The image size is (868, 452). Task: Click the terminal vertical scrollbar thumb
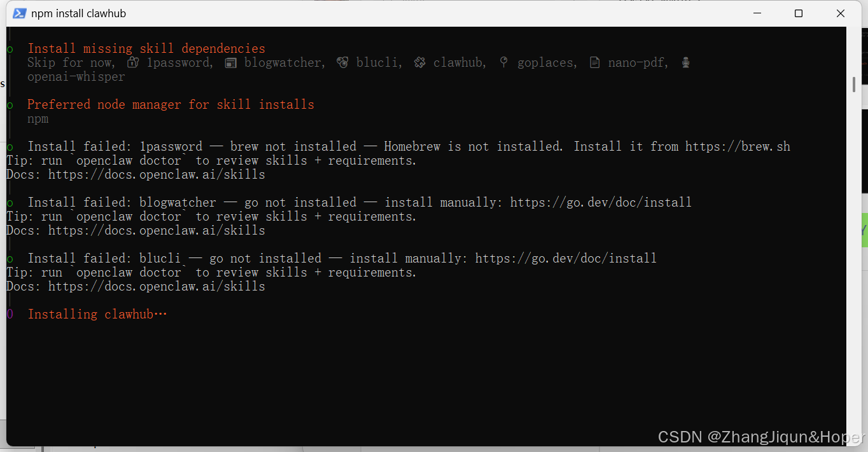(854, 85)
